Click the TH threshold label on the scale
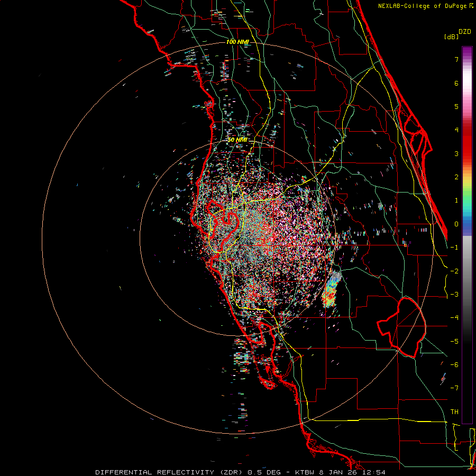476x476 pixels. [x=454, y=412]
